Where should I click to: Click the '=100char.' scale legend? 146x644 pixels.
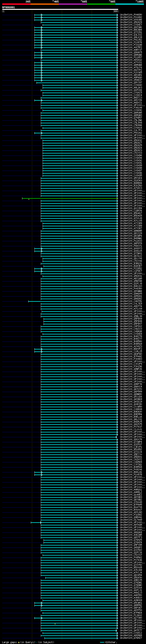(108, 642)
